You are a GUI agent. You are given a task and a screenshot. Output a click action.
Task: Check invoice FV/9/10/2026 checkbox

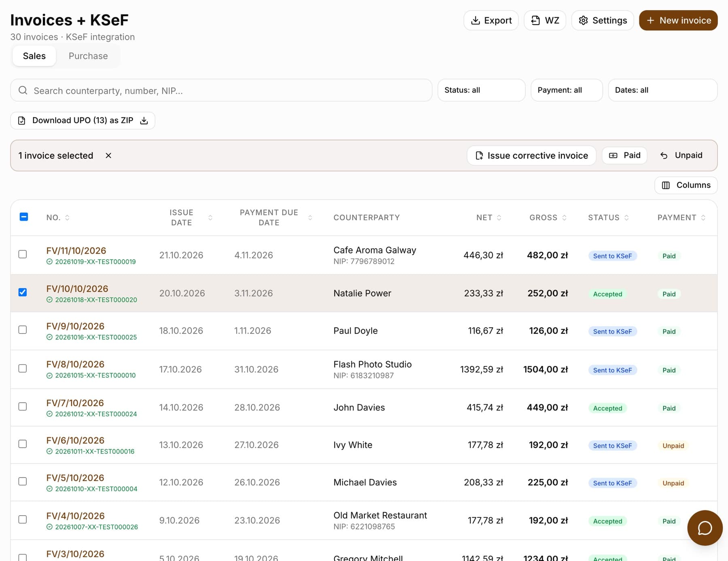[23, 330]
